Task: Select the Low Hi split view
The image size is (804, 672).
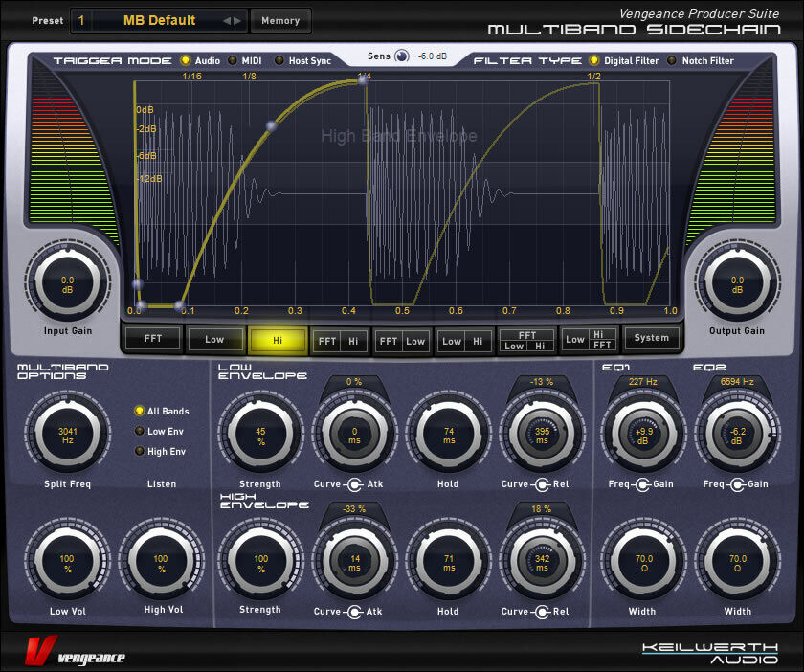Action: pos(464,341)
